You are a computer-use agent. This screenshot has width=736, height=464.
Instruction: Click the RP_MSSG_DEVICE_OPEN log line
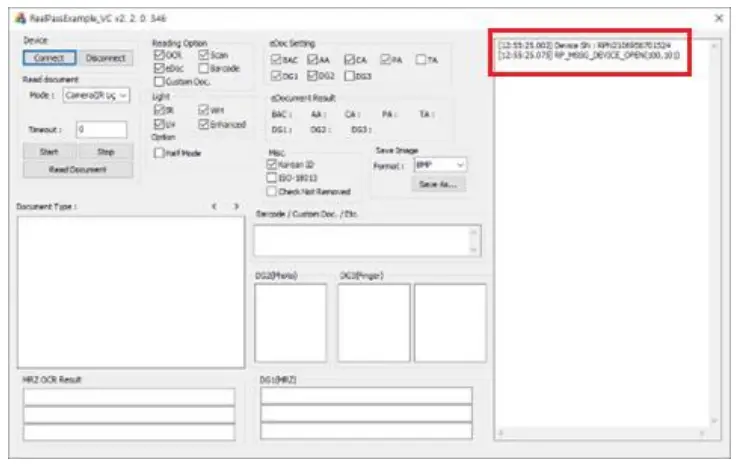click(x=589, y=55)
